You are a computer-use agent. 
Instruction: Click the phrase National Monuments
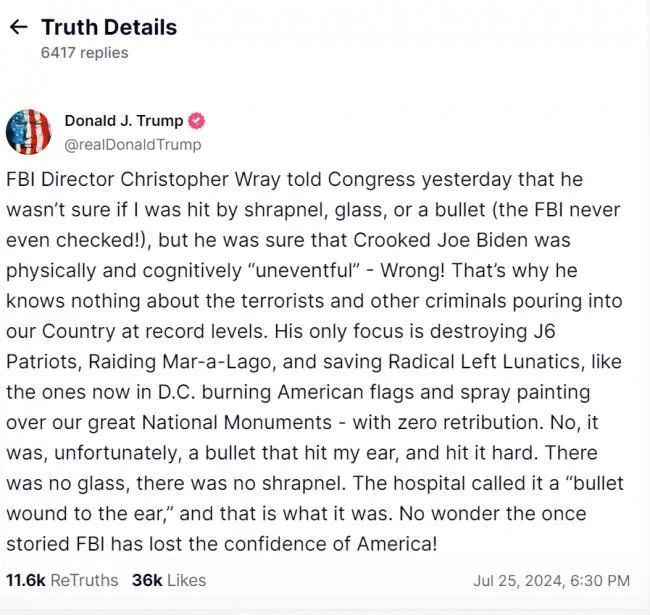click(237, 422)
